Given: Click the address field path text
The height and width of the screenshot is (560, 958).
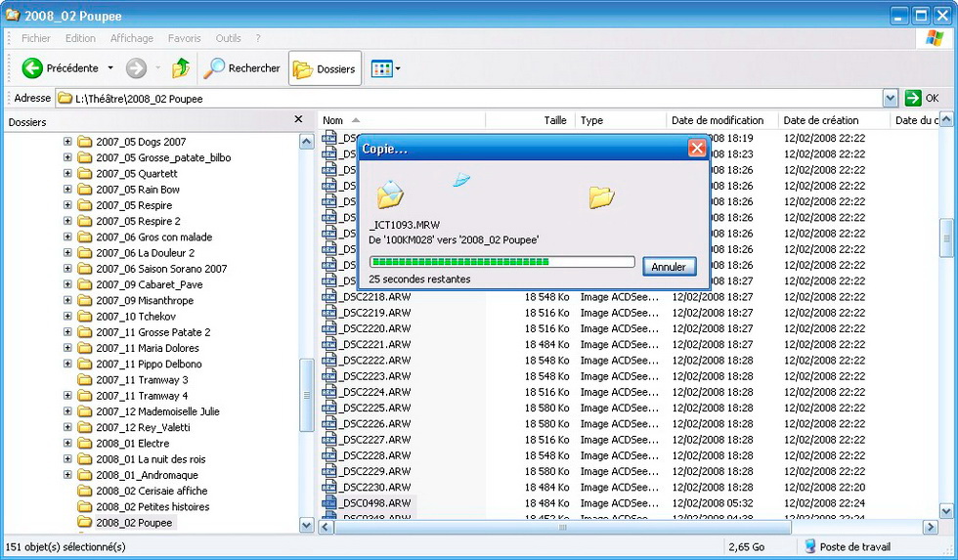Looking at the screenshot, I should point(139,98).
